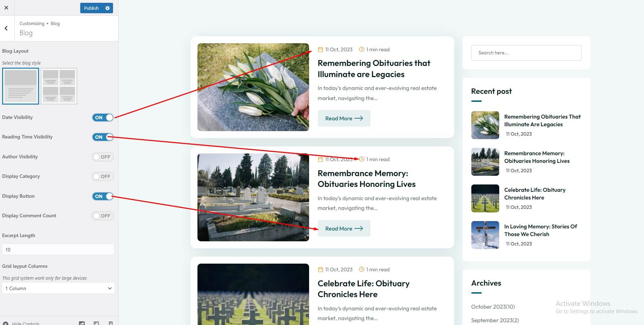Click the 'Archives' widget heading
Image resolution: width=644 pixels, height=325 pixels.
486,283
